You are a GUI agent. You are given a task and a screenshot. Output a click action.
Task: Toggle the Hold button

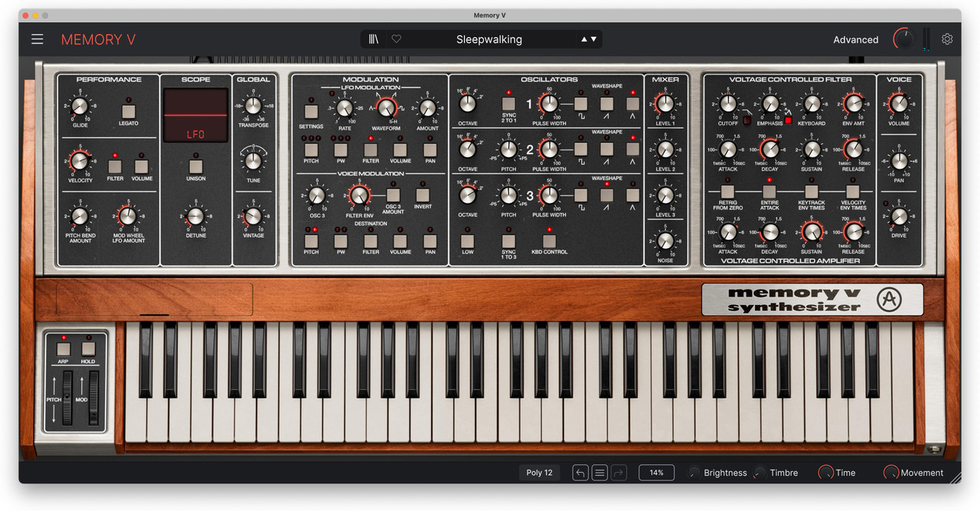click(x=88, y=349)
